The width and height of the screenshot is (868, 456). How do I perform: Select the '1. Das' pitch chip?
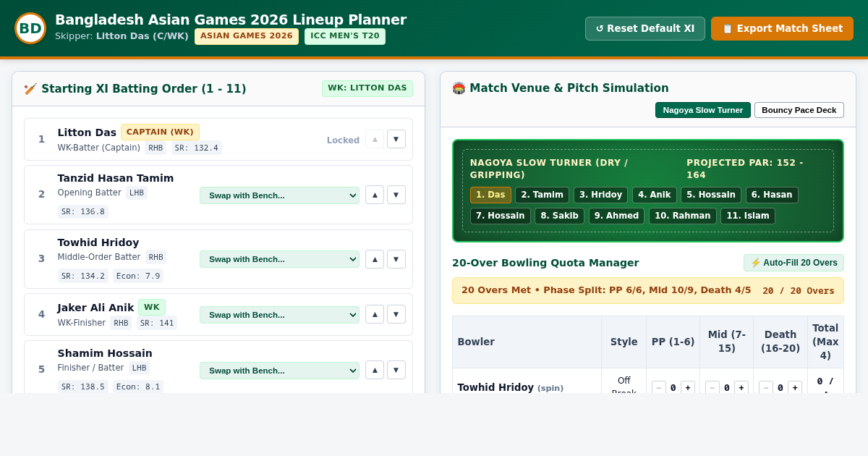tap(490, 195)
